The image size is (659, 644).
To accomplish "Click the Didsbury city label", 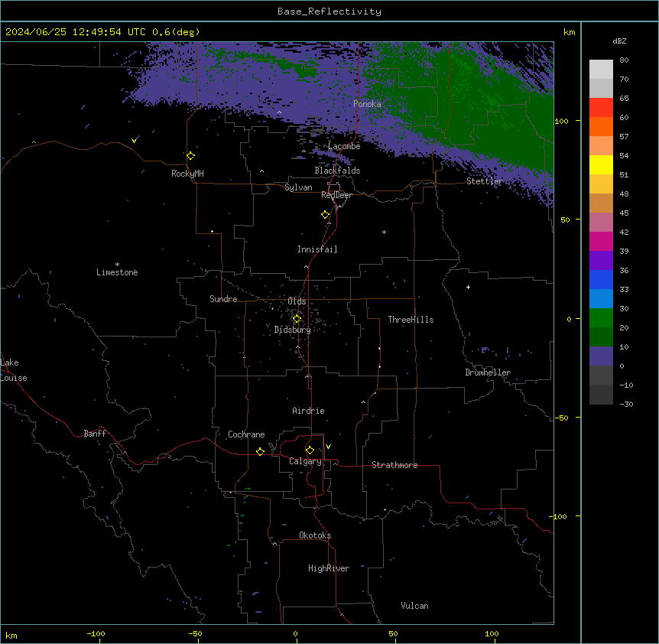I will pos(293,330).
